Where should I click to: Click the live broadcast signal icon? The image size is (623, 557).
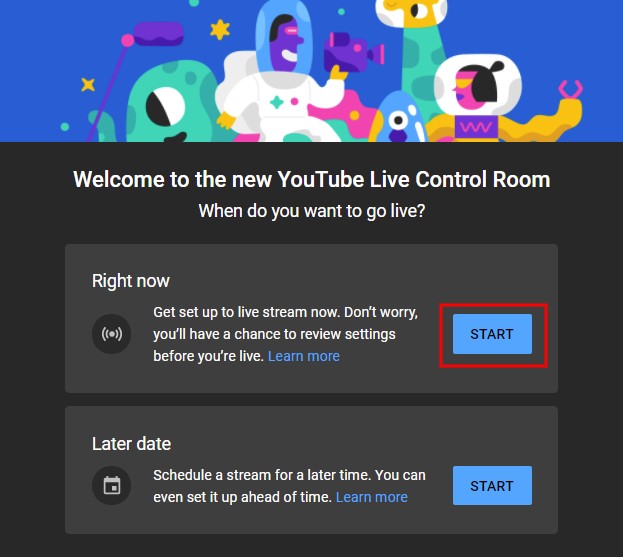[x=112, y=334]
